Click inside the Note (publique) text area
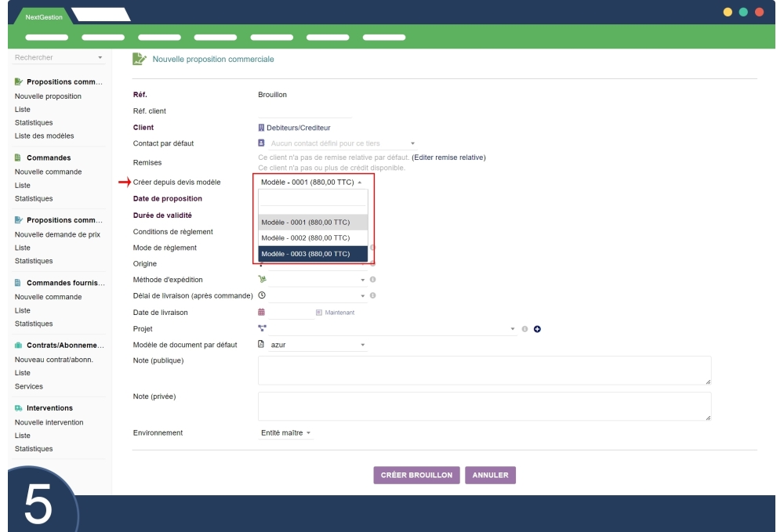 [x=484, y=371]
